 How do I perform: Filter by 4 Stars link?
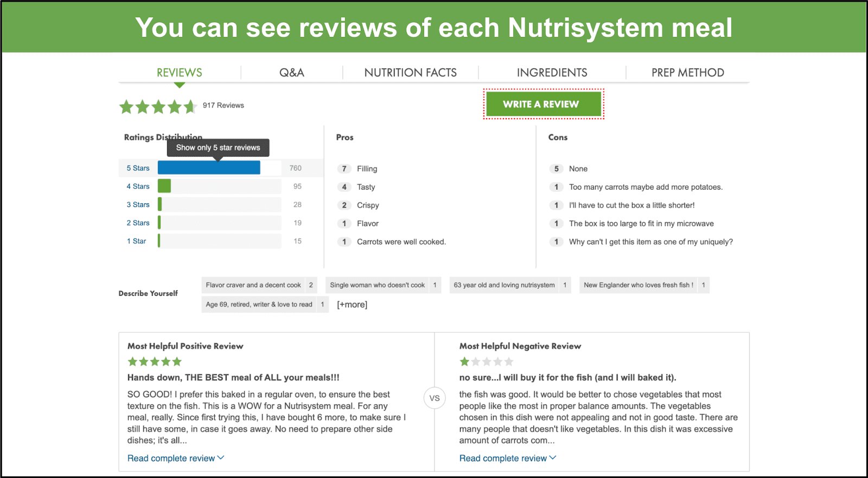pyautogui.click(x=138, y=186)
